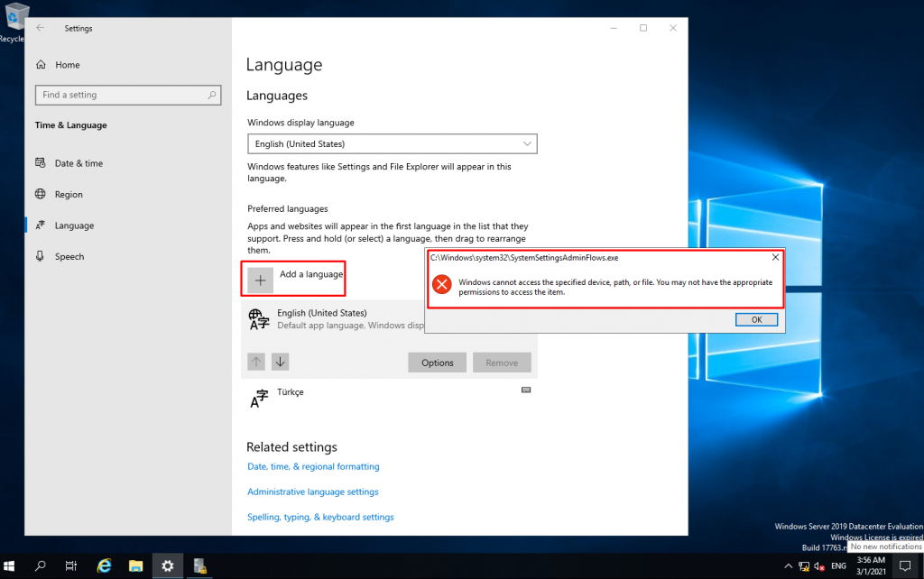Open Administrative language settings link
The image size is (924, 579).
point(313,492)
